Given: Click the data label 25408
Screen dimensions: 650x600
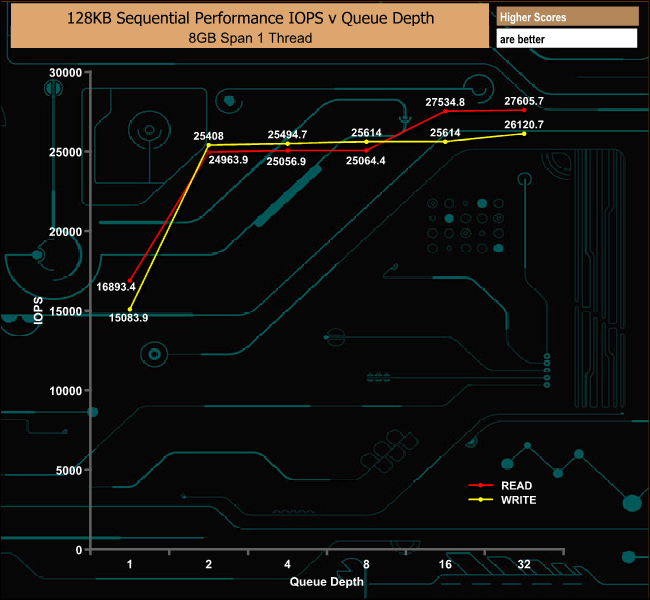Looking at the screenshot, I should (209, 136).
